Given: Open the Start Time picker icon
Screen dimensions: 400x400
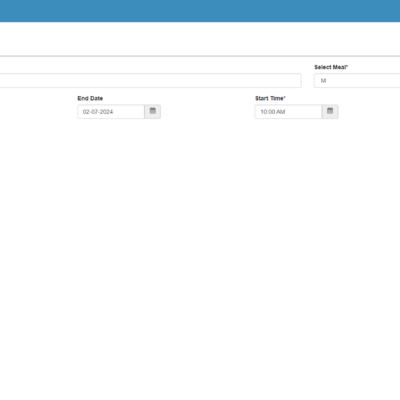Looking at the screenshot, I should click(x=330, y=112).
